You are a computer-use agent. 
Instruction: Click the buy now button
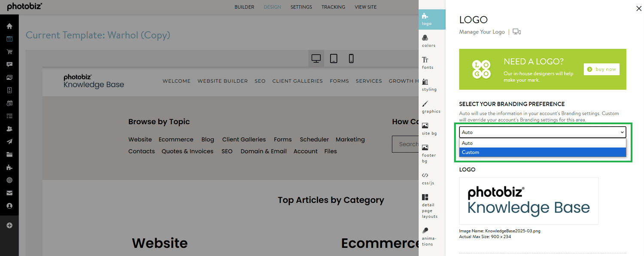[601, 69]
